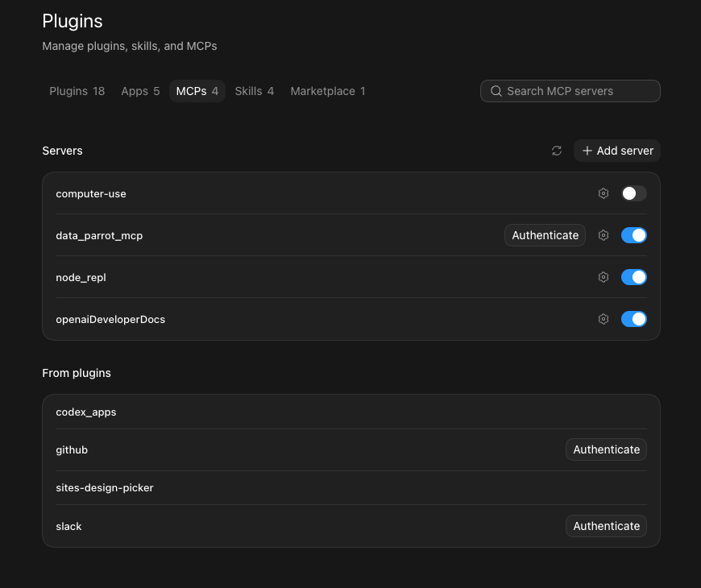Click the Add server button
The image size is (701, 588).
tap(617, 151)
